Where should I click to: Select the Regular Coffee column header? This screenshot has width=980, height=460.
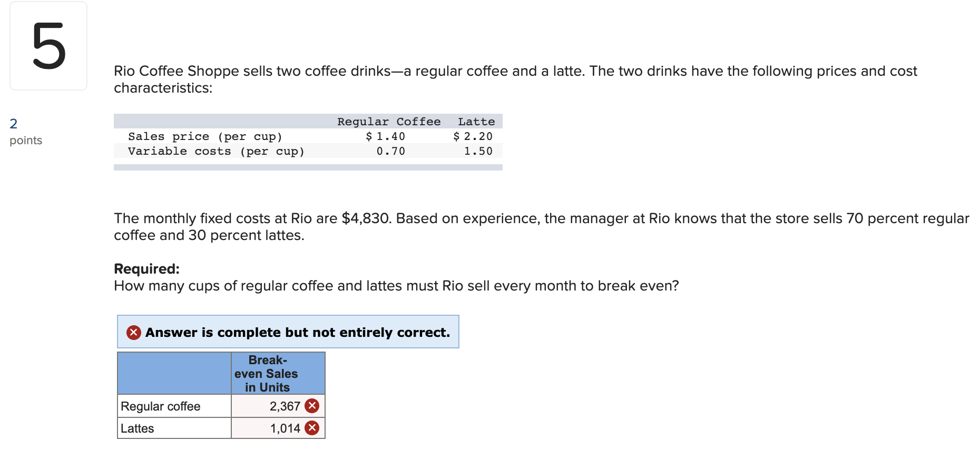point(388,121)
